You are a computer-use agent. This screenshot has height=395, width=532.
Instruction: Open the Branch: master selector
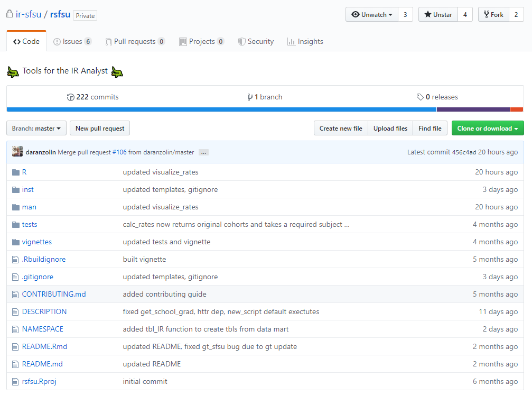point(36,128)
